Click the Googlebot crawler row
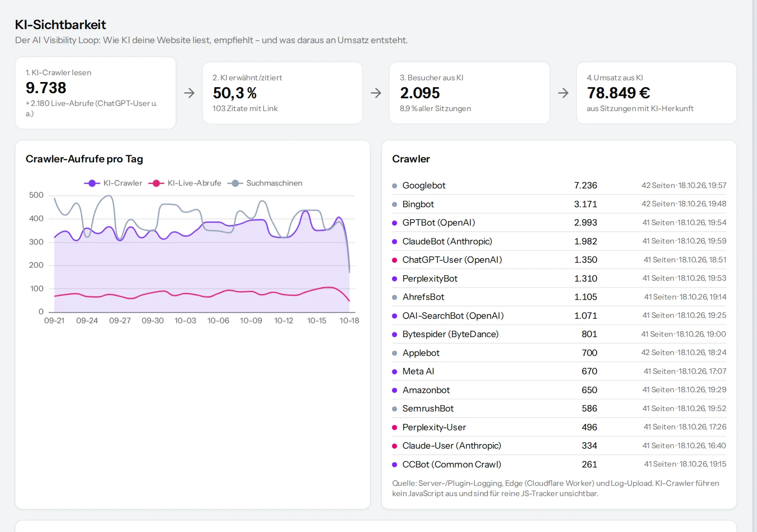Image resolution: width=757 pixels, height=532 pixels. (559, 185)
